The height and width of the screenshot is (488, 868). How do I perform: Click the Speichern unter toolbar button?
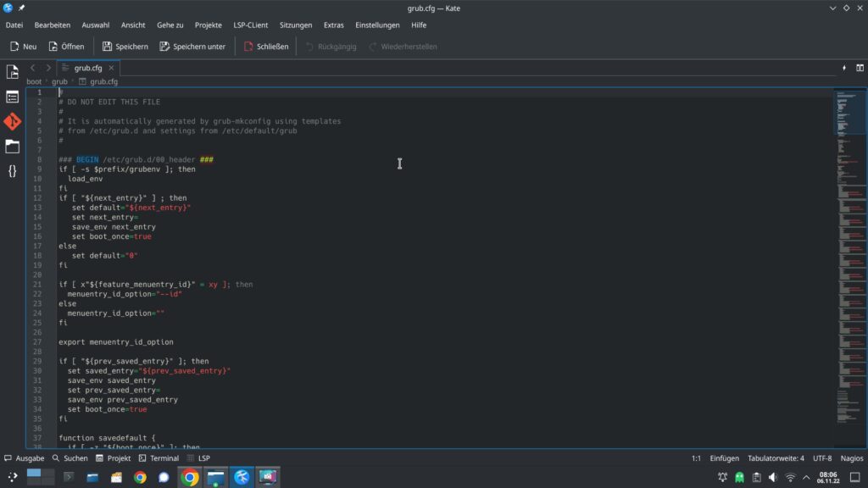[x=192, y=47]
